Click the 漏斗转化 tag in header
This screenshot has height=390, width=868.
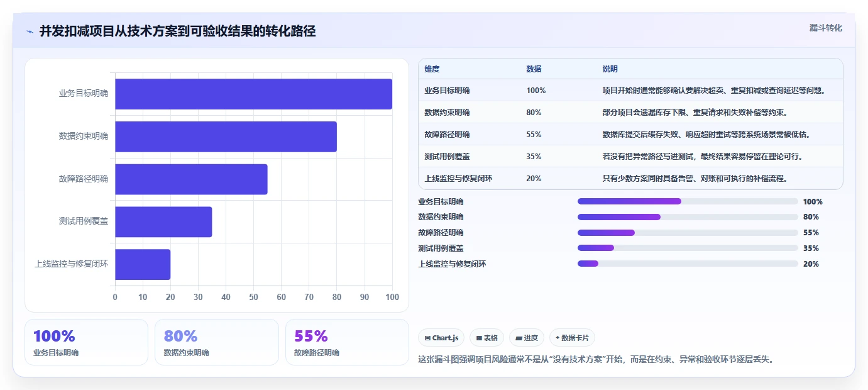point(825,28)
